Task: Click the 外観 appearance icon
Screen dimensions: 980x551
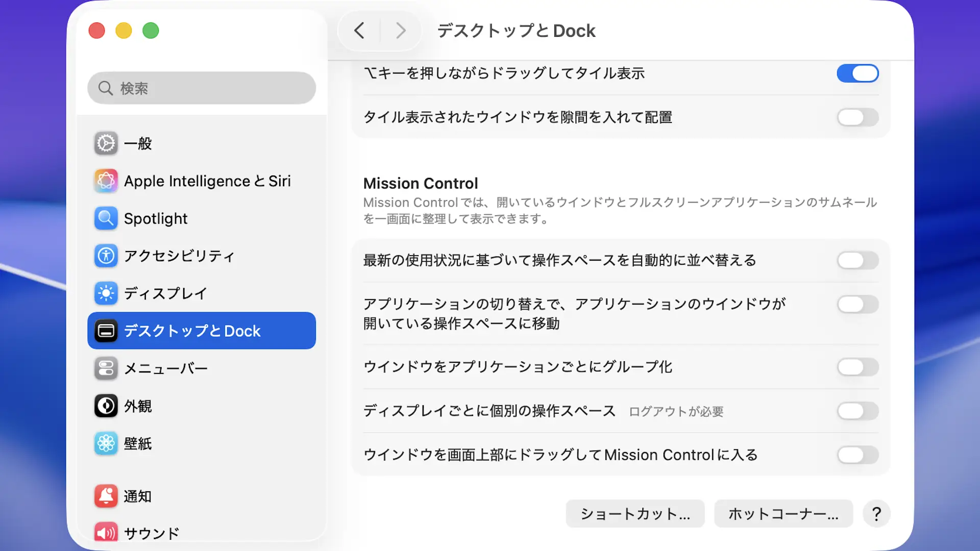Action: pyautogui.click(x=106, y=406)
